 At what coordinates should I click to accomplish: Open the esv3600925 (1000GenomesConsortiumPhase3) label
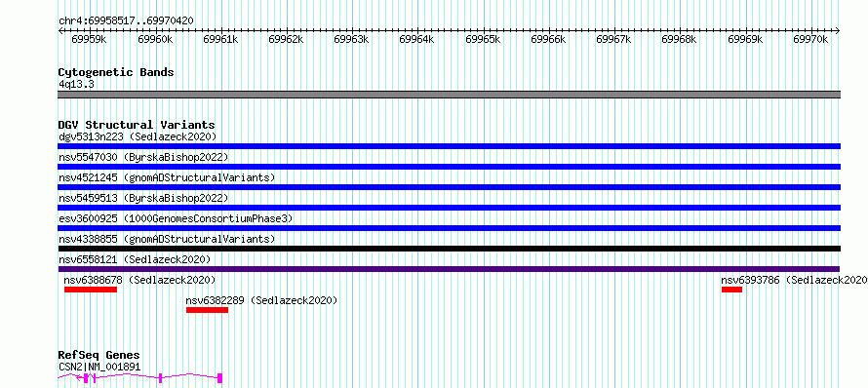pos(176,218)
